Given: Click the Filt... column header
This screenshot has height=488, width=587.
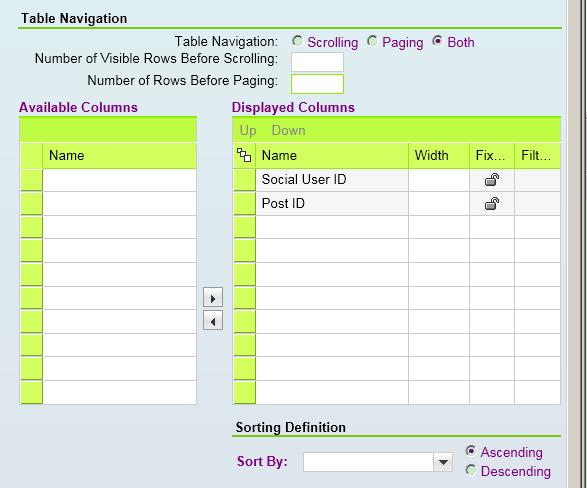Looking at the screenshot, I should (x=538, y=156).
